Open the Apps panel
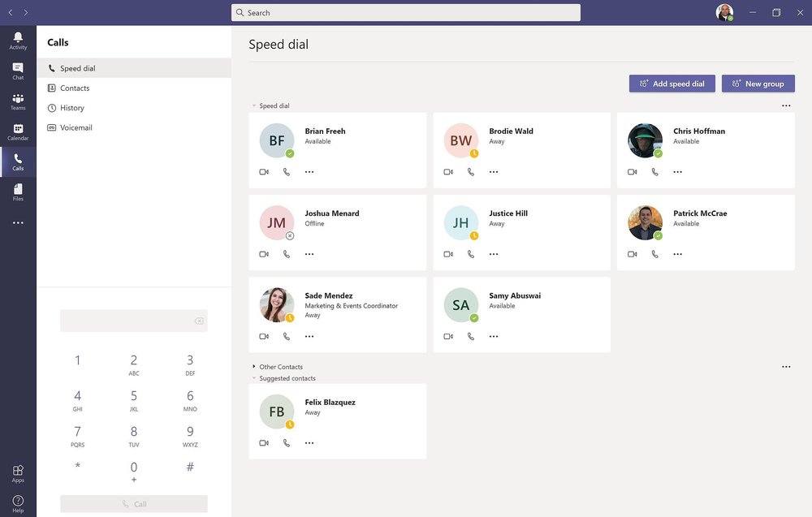The width and height of the screenshot is (812, 517). pos(18,472)
